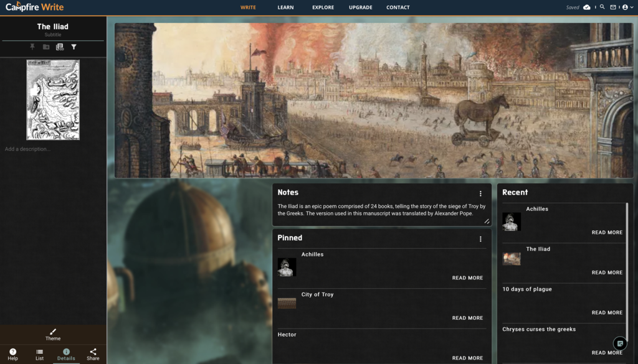Click the Campfire Write logo
Image resolution: width=638 pixels, height=364 pixels.
35,7
